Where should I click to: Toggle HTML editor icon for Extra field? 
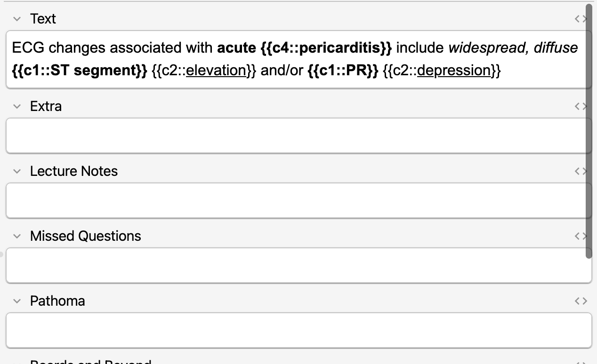point(581,106)
